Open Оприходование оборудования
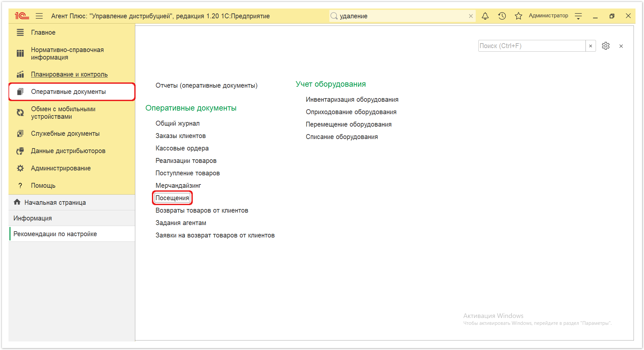 pos(351,112)
